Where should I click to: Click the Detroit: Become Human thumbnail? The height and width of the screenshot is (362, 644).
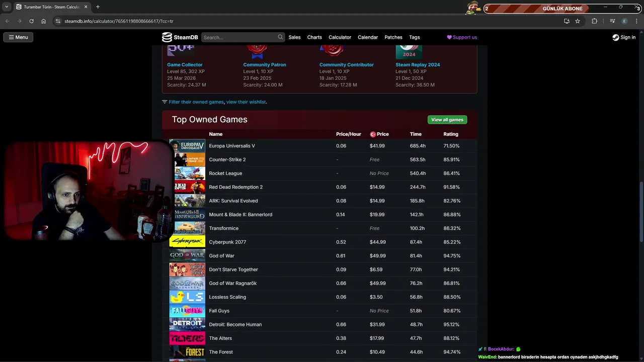(187, 324)
